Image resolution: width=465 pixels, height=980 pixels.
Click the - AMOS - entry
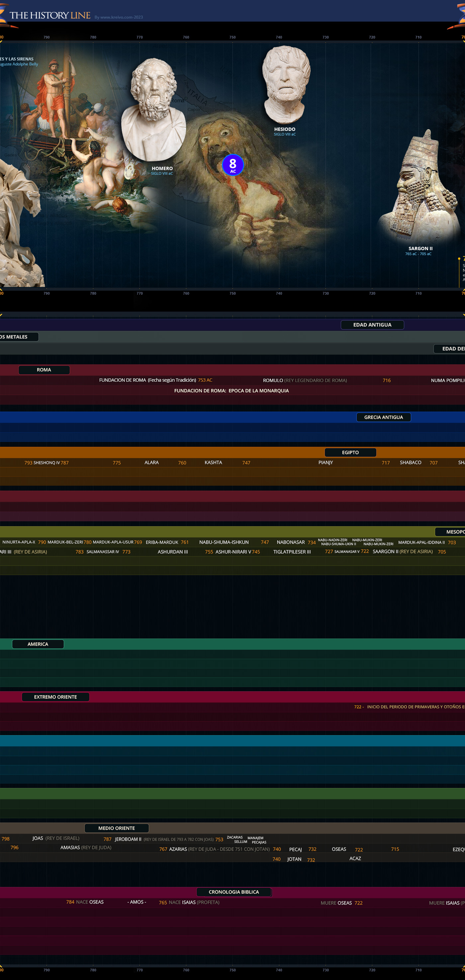point(137,902)
